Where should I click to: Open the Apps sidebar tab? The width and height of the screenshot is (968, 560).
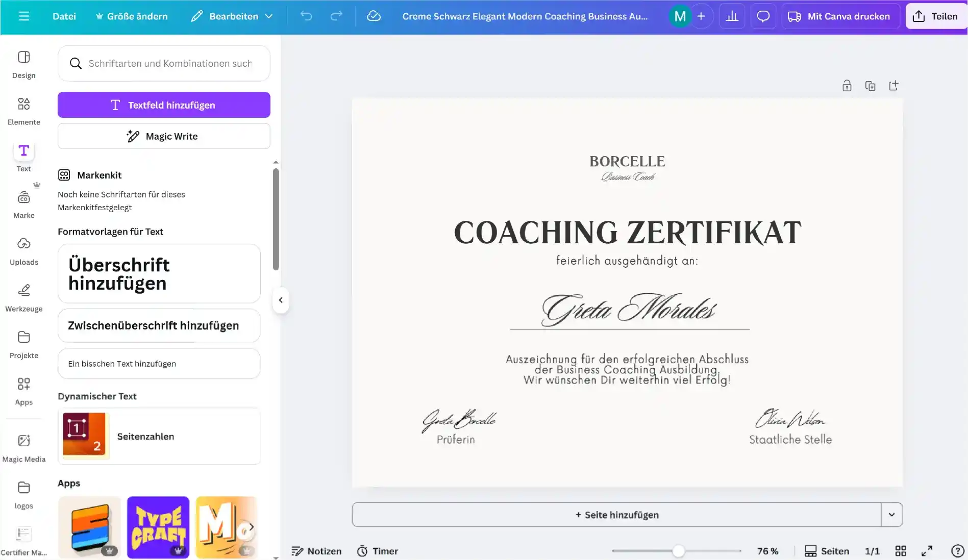click(x=24, y=391)
